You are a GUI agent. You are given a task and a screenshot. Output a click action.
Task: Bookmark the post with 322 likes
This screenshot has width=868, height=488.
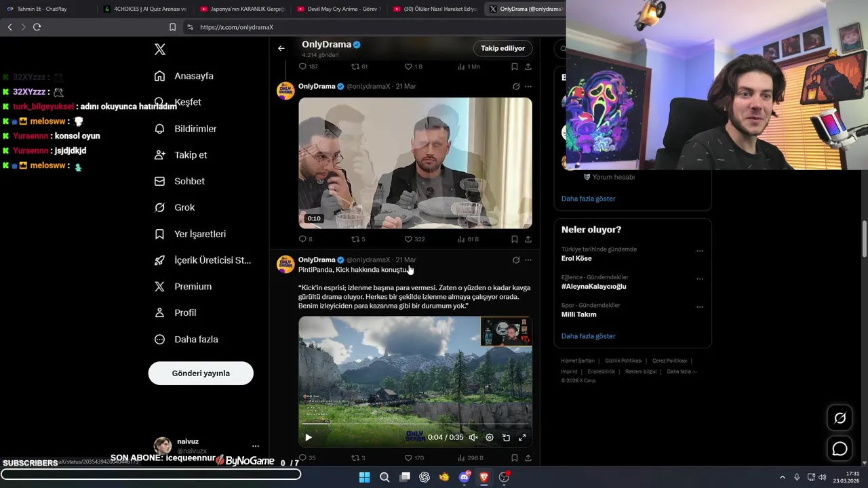point(515,239)
